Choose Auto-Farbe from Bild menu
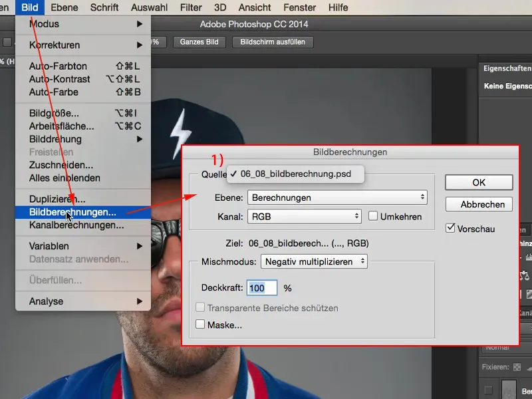The height and width of the screenshot is (399, 532). coord(83,92)
